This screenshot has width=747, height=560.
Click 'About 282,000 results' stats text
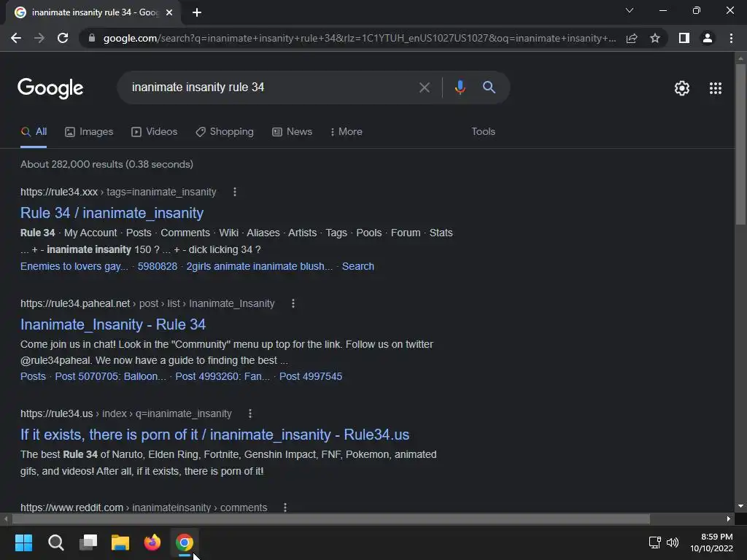point(107,164)
